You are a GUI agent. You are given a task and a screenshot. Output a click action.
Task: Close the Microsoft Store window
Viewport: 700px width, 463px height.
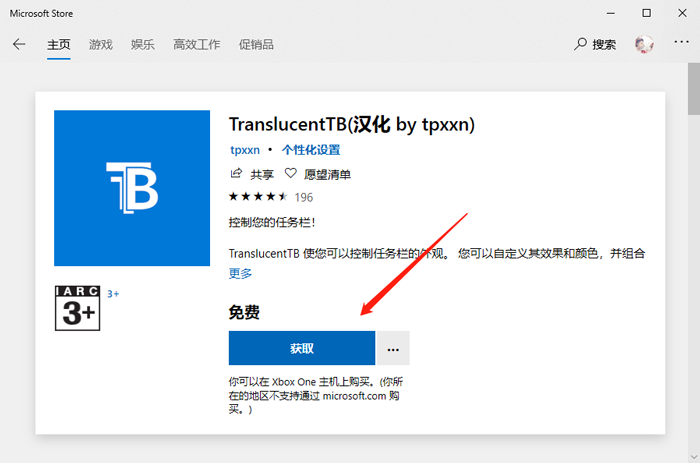tap(682, 13)
